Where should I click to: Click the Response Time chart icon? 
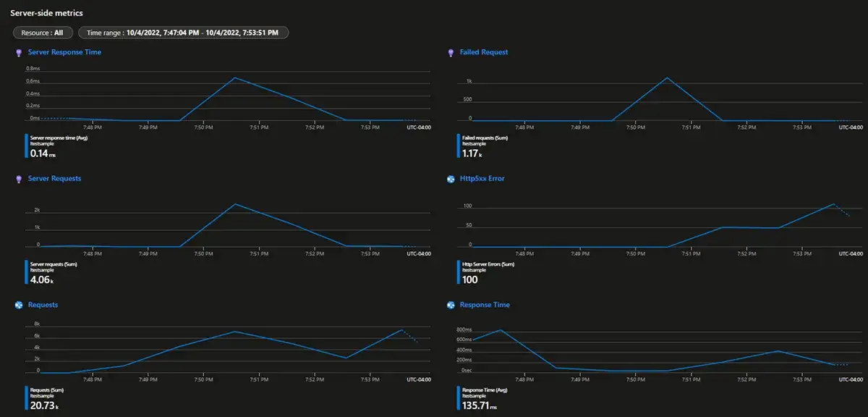(x=451, y=304)
